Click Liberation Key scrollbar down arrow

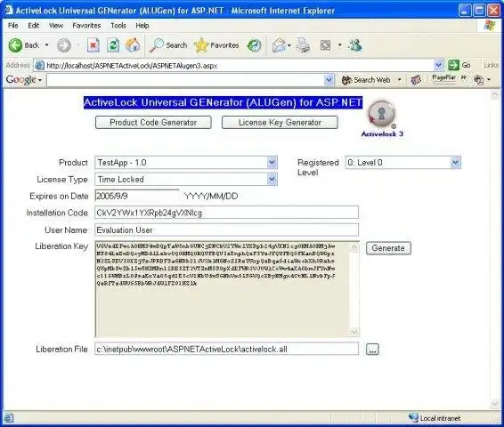354,332
